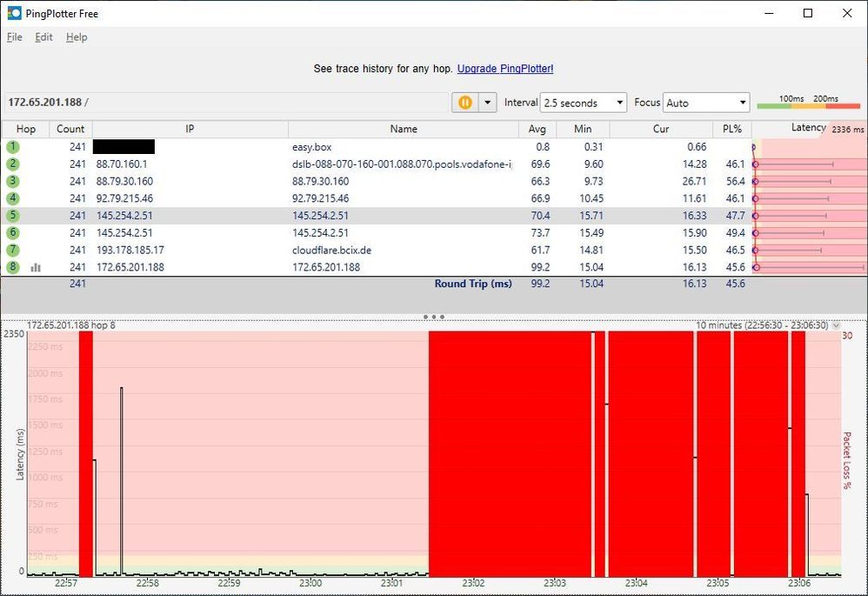Viewport: 868px width, 596px height.
Task: Select the vodafone pools hostname in hop 2
Action: click(402, 164)
